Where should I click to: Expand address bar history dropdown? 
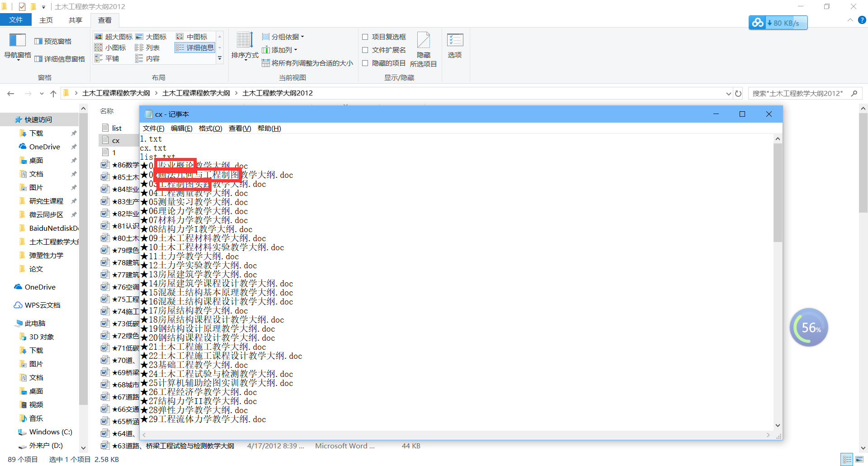pos(728,94)
